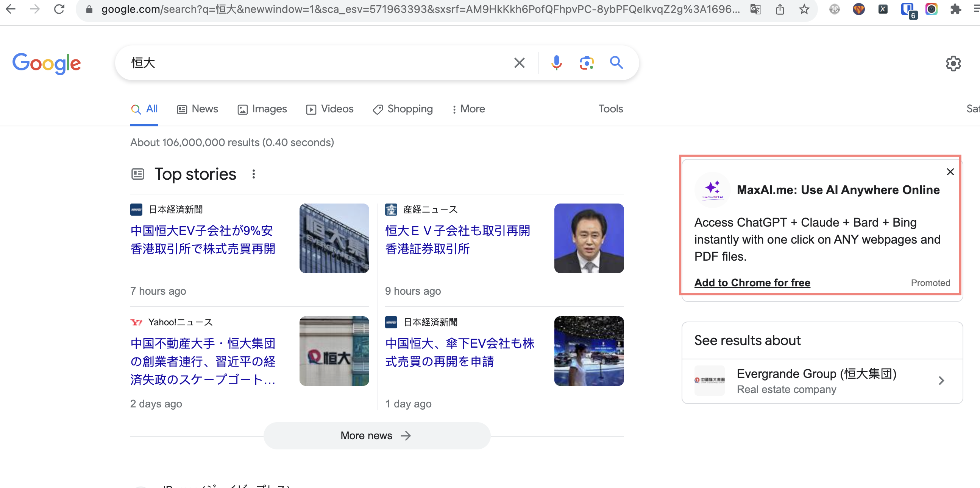Search by image with Lens icon
Viewport: 980px width, 488px height.
click(x=587, y=63)
